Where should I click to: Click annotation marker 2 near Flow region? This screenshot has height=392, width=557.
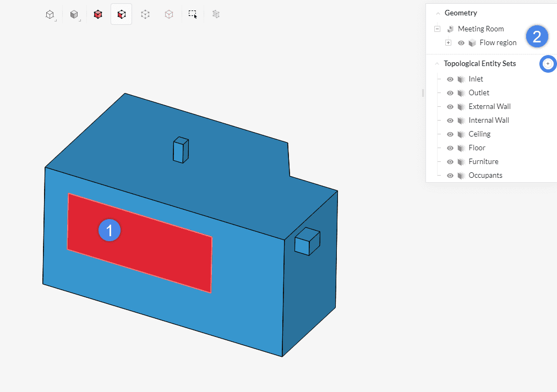[x=537, y=36]
